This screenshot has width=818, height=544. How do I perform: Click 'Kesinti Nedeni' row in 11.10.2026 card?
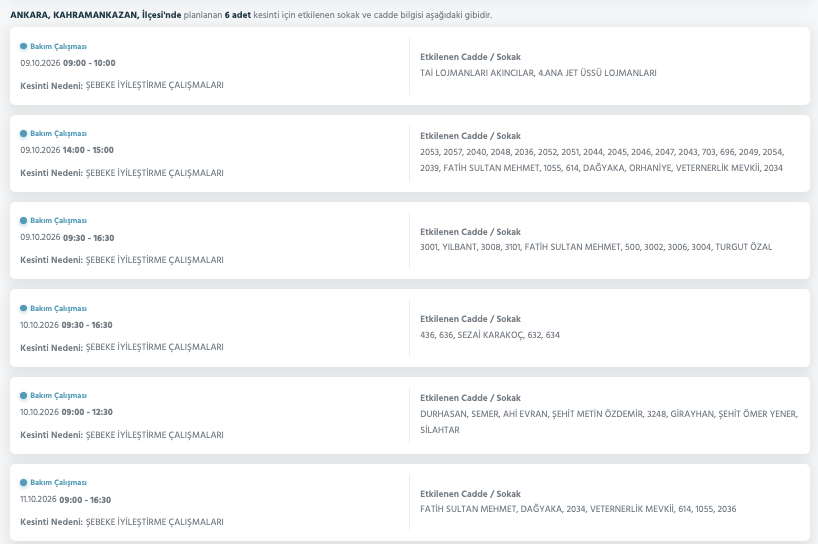122,522
